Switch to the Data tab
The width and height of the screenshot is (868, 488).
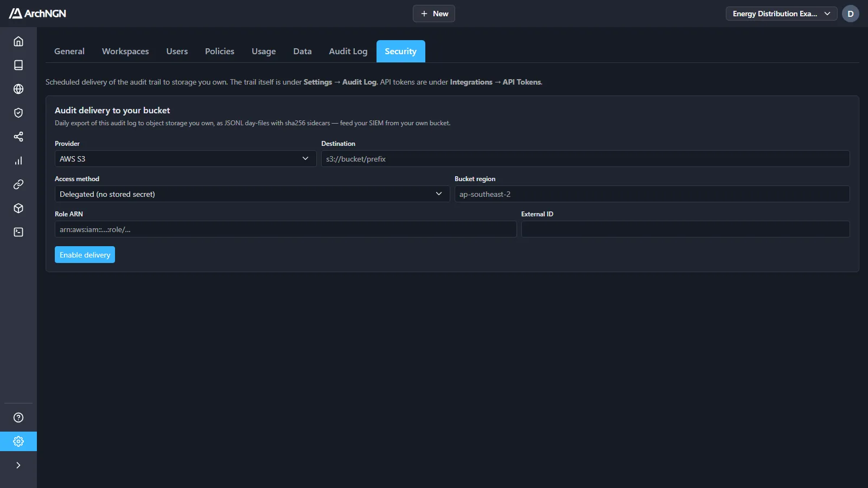click(302, 52)
